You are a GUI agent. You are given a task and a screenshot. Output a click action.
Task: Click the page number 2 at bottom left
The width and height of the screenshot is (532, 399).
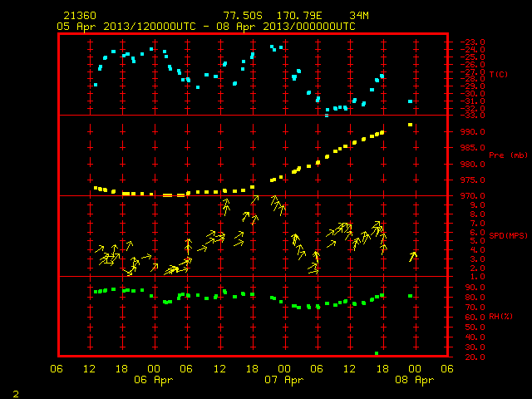click(x=16, y=394)
